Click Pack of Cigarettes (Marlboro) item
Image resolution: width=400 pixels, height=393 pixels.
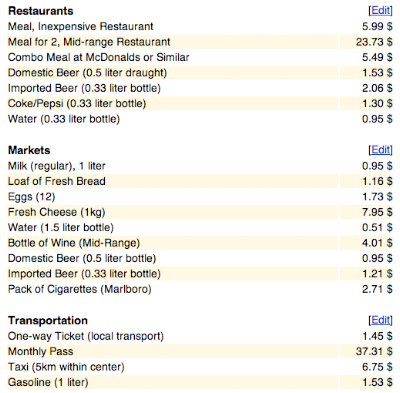[200, 289]
